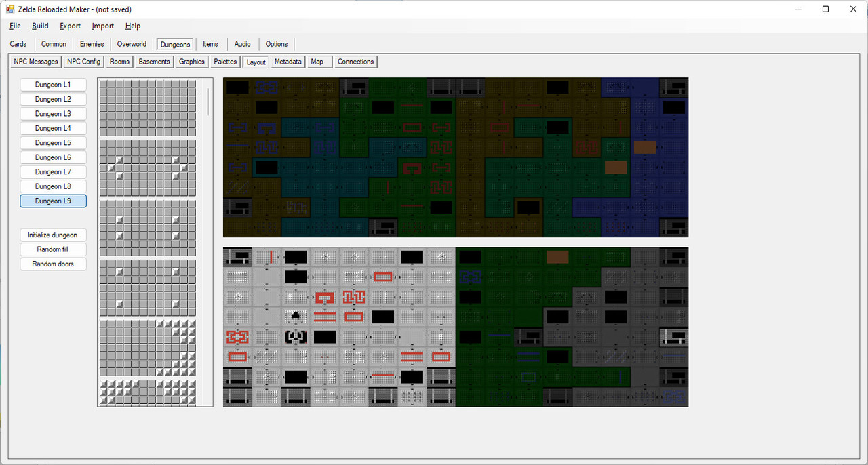The height and width of the screenshot is (465, 868).
Task: Click the Zelda Reloaded Maker title icon
Action: tap(10, 9)
